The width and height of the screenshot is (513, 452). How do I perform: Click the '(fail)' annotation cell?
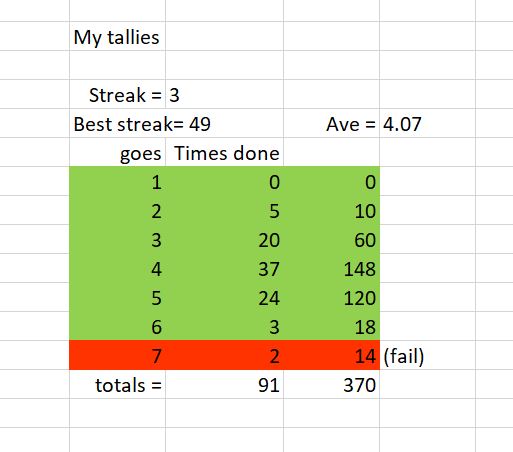coord(427,355)
